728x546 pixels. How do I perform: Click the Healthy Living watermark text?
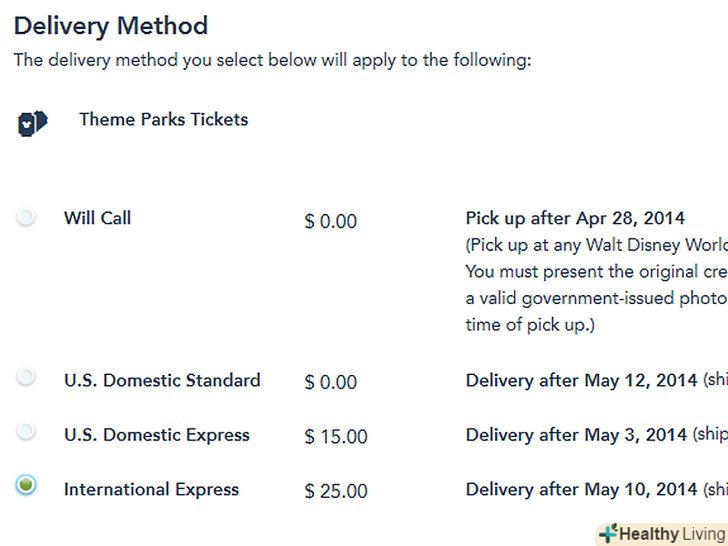tap(671, 534)
